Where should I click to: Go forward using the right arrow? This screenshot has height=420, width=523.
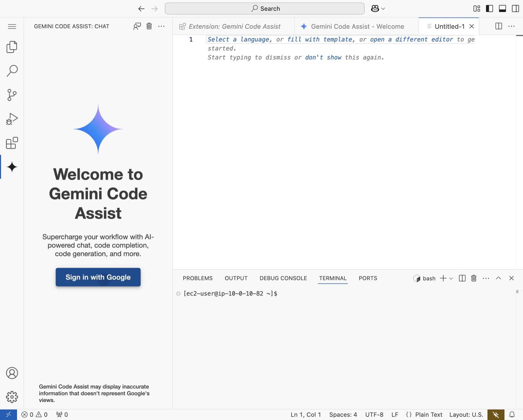(155, 9)
